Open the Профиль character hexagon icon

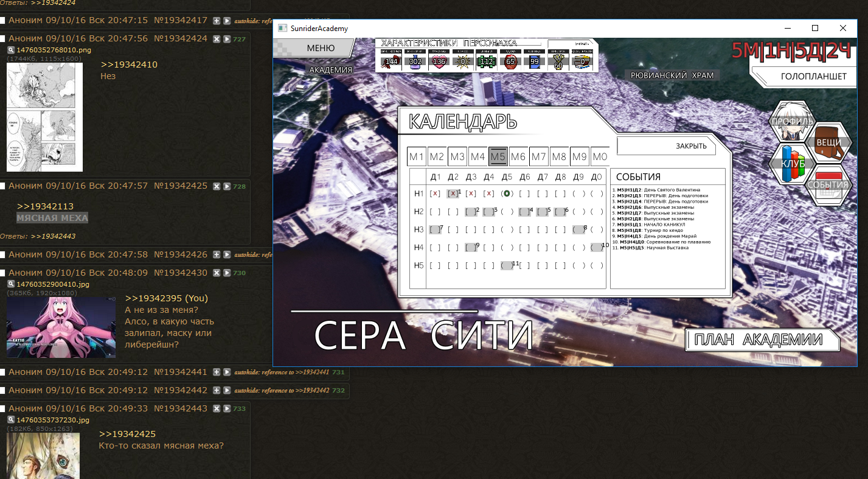click(792, 121)
